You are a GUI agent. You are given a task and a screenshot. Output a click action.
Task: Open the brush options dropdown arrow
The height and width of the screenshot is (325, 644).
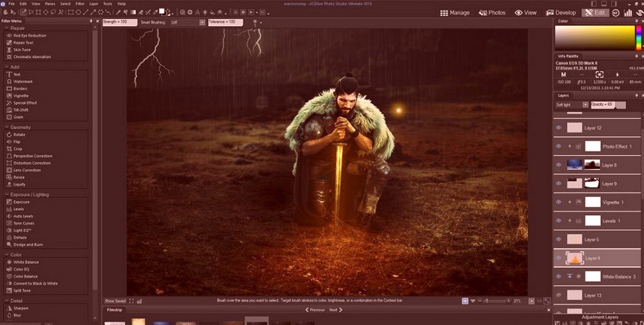click(x=260, y=23)
